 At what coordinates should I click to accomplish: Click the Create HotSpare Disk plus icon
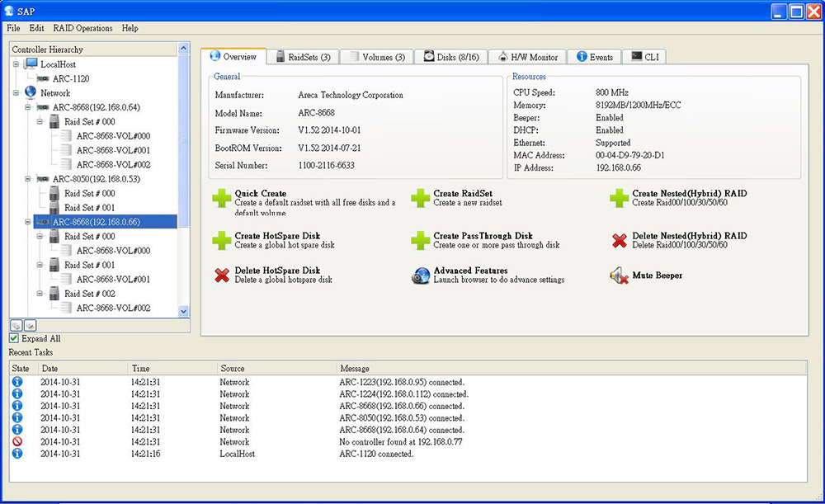pyautogui.click(x=221, y=240)
